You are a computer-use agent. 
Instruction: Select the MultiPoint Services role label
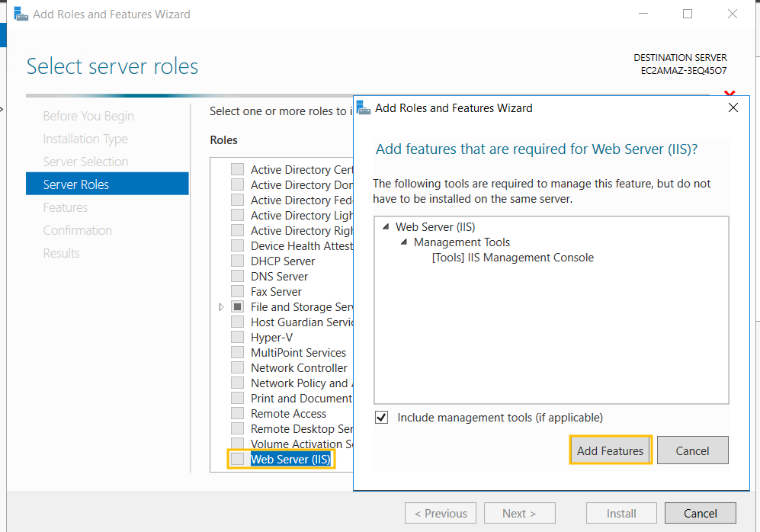(298, 352)
